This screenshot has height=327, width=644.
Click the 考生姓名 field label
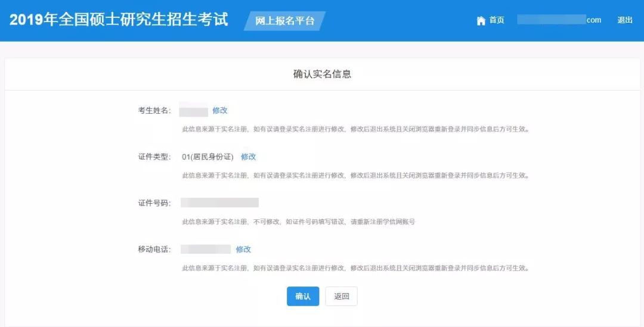(154, 111)
